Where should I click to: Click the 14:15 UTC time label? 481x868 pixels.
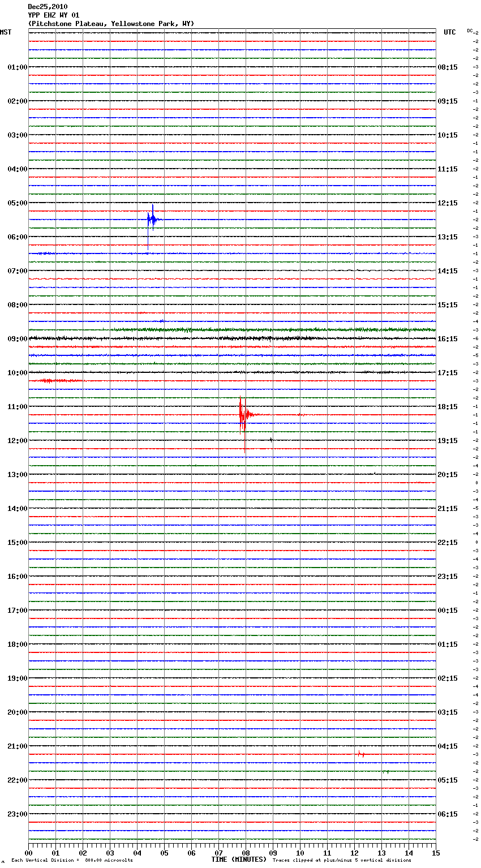[448, 271]
